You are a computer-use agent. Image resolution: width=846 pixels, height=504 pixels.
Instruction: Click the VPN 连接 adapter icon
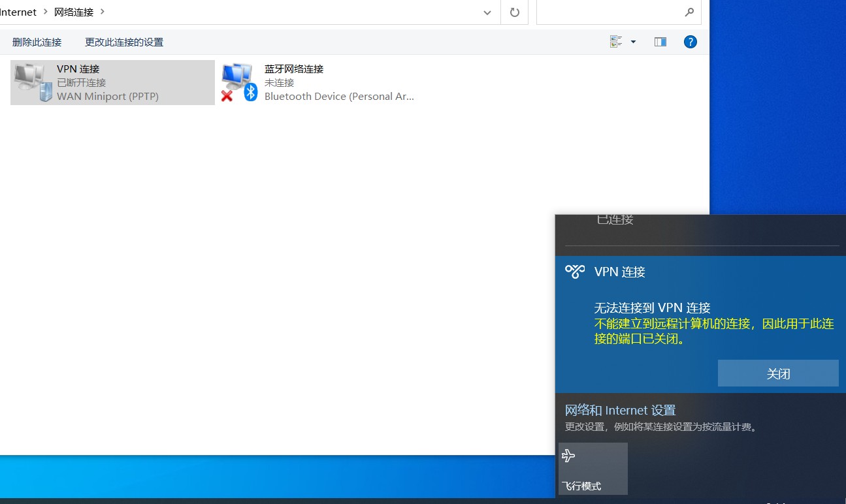33,82
